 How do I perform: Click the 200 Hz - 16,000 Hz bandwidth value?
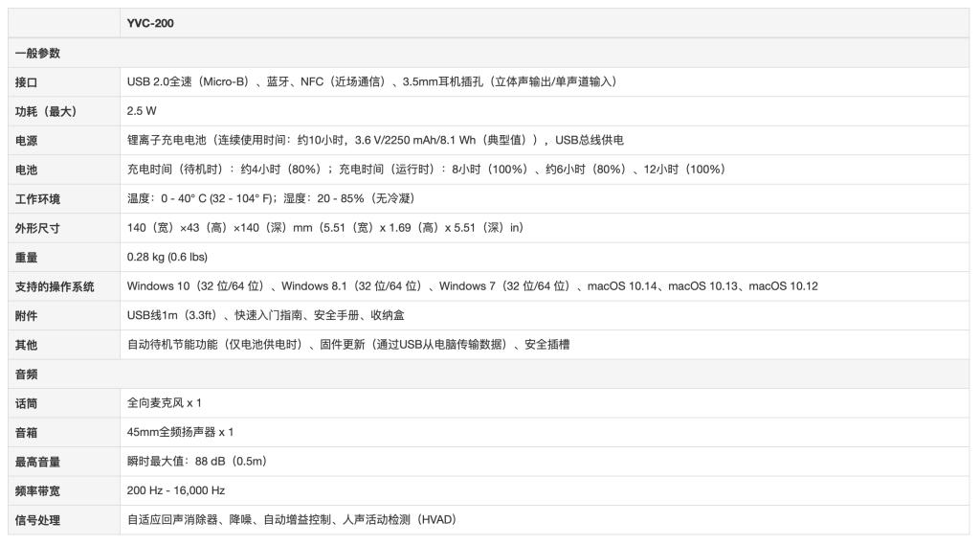pos(176,490)
